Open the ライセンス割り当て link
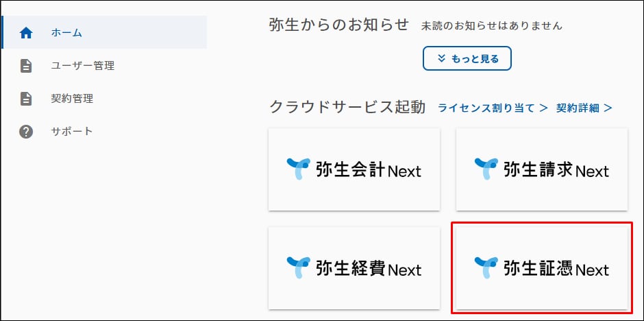This screenshot has width=644, height=321. (x=493, y=108)
